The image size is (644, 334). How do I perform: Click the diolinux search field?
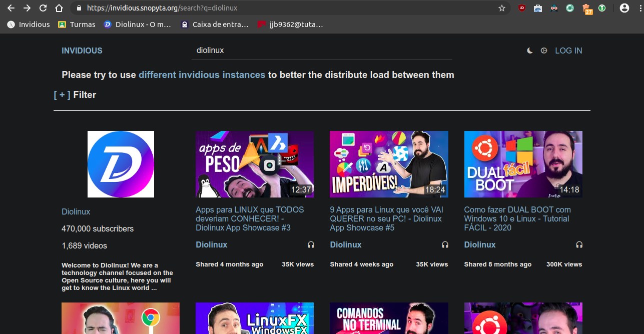click(x=322, y=50)
